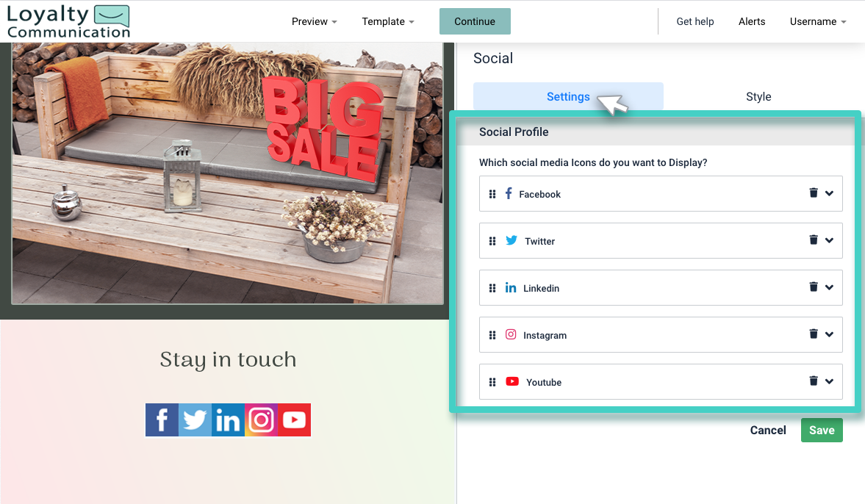Click the drag handle beside Instagram

(492, 334)
